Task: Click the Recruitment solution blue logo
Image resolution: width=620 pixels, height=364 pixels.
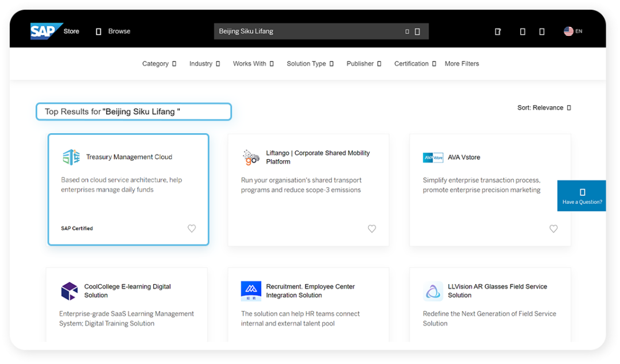Action: click(251, 291)
